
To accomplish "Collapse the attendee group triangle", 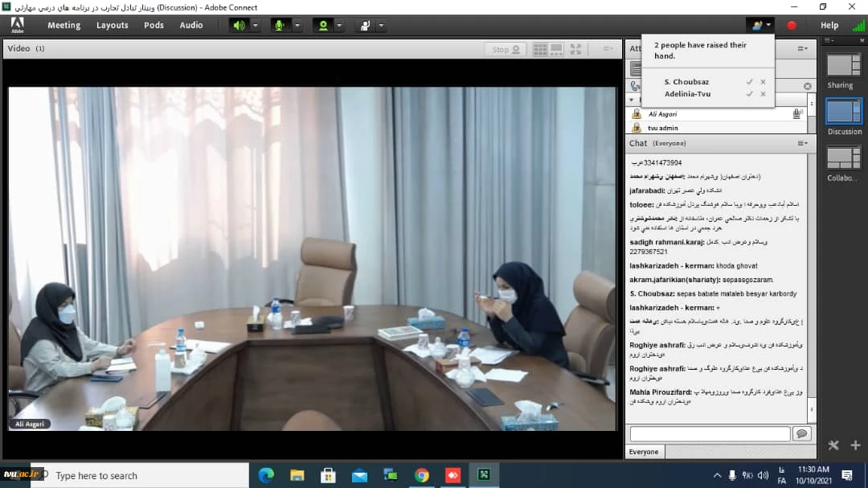I will [x=632, y=100].
